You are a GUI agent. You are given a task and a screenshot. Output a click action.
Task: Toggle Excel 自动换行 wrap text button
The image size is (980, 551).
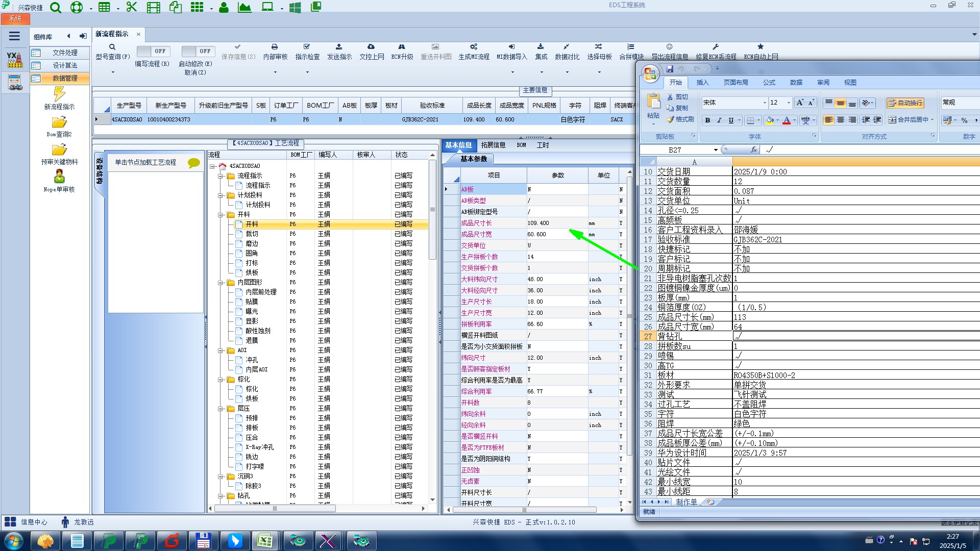click(905, 103)
